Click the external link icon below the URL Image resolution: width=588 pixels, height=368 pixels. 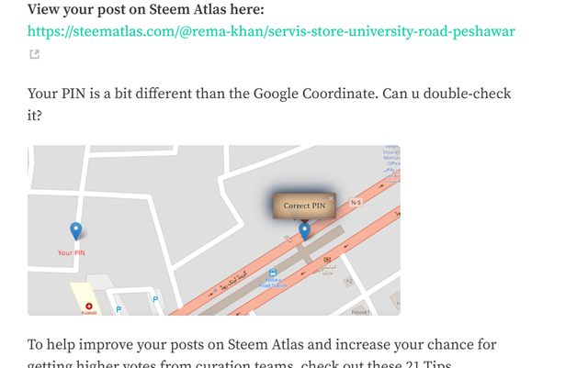(x=34, y=55)
